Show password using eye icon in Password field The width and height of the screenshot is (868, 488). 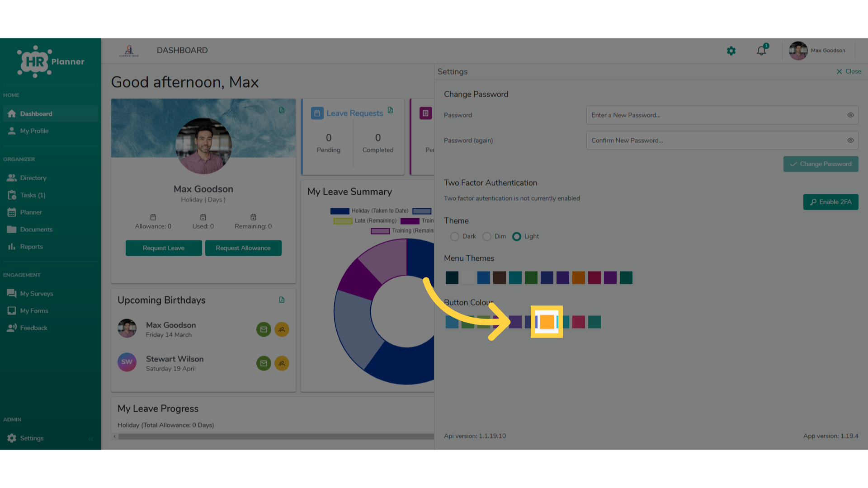[850, 115]
